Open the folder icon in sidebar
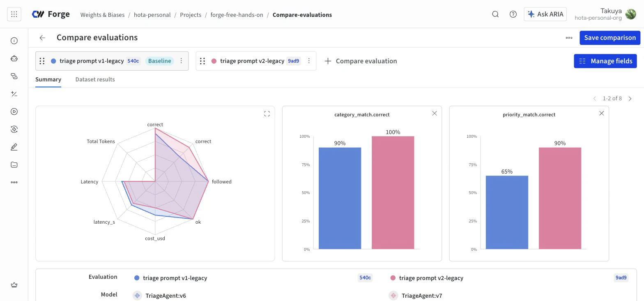 point(14,164)
